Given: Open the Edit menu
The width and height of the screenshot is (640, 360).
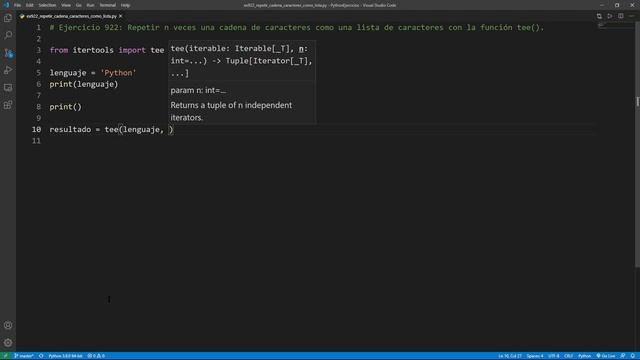Looking at the screenshot, I should (29, 5).
